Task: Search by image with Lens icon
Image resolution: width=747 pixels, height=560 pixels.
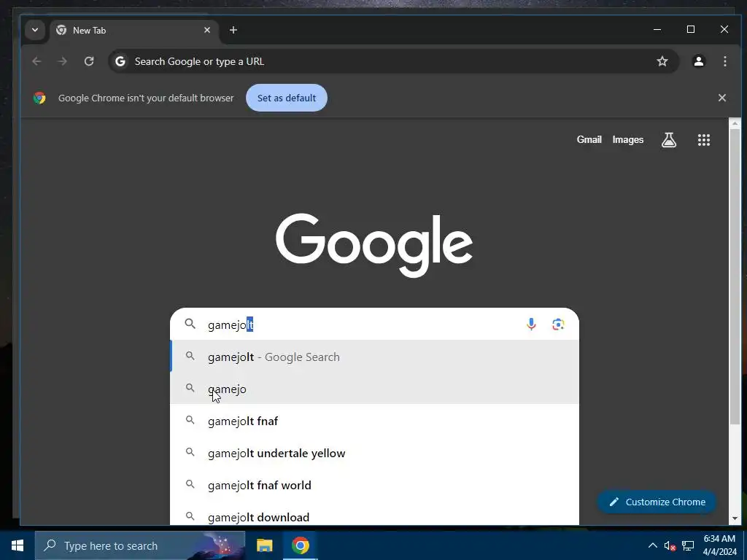Action: [x=558, y=324]
